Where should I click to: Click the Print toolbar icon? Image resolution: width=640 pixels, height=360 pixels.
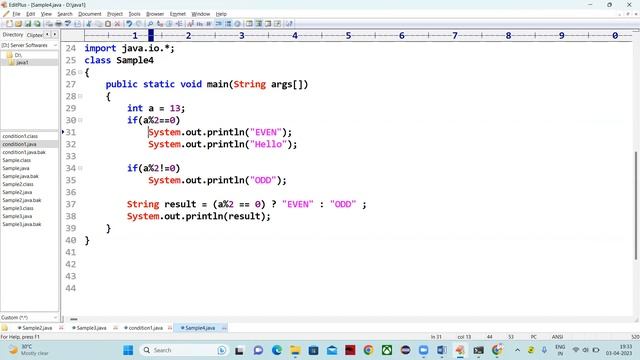[58, 24]
